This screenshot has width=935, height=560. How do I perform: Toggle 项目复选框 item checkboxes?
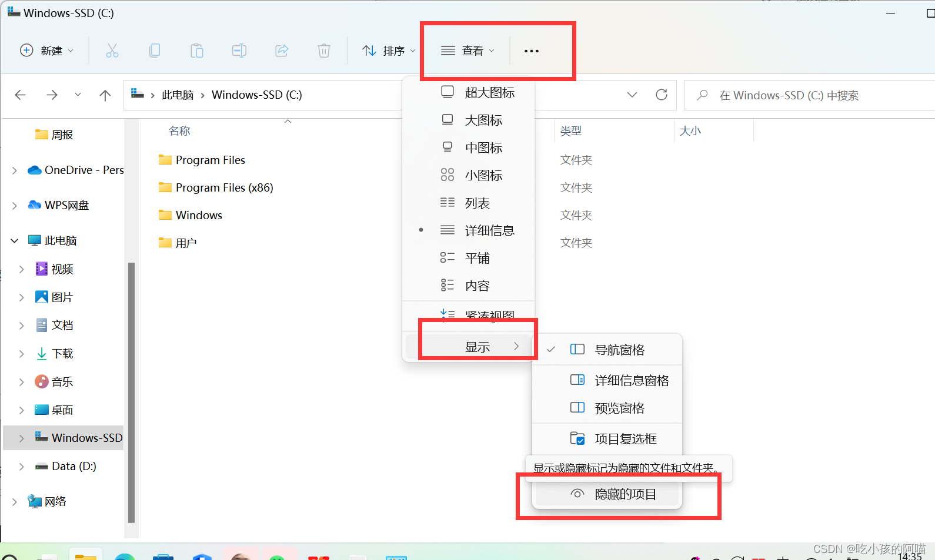click(607, 439)
